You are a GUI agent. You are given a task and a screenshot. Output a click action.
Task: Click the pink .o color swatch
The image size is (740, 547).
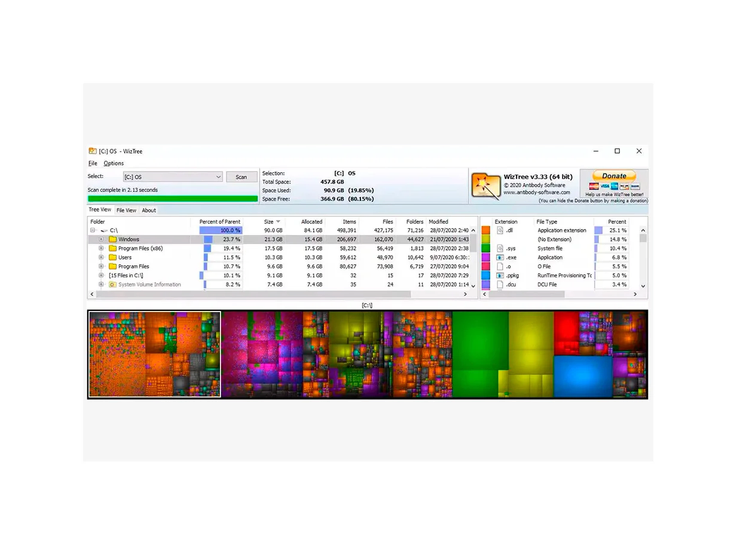coord(486,266)
